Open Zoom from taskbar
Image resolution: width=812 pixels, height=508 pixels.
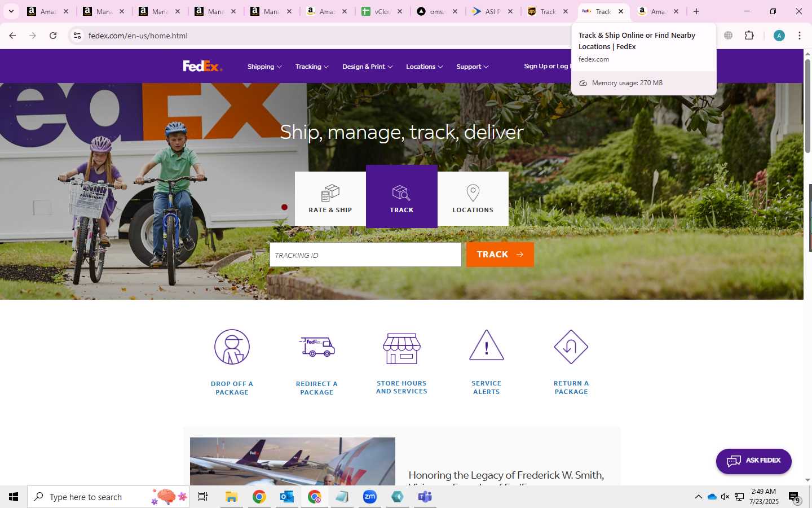(370, 497)
